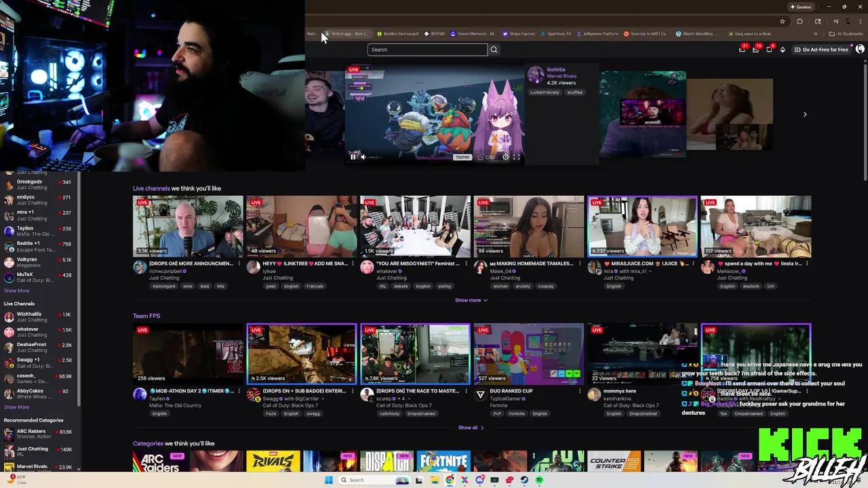Image resolution: width=868 pixels, height=488 pixels.
Task: Open DUO RANKED CUP stream thumbnail
Action: [528, 354]
